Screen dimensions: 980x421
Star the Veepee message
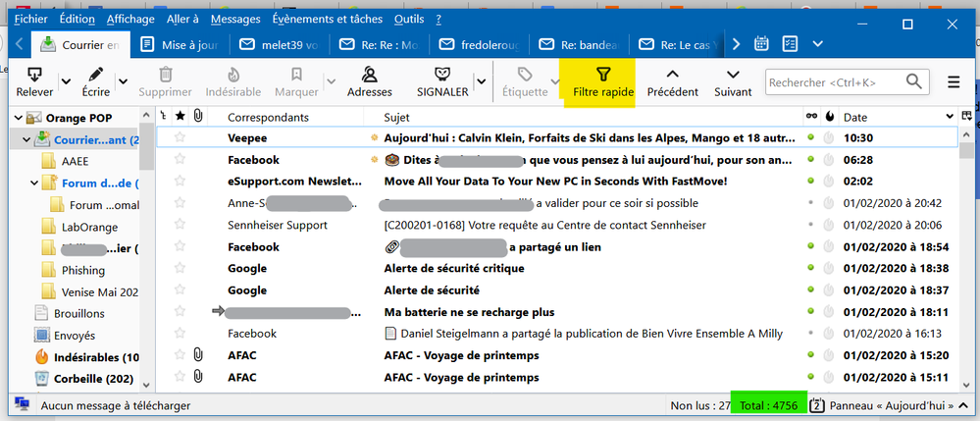(x=180, y=138)
